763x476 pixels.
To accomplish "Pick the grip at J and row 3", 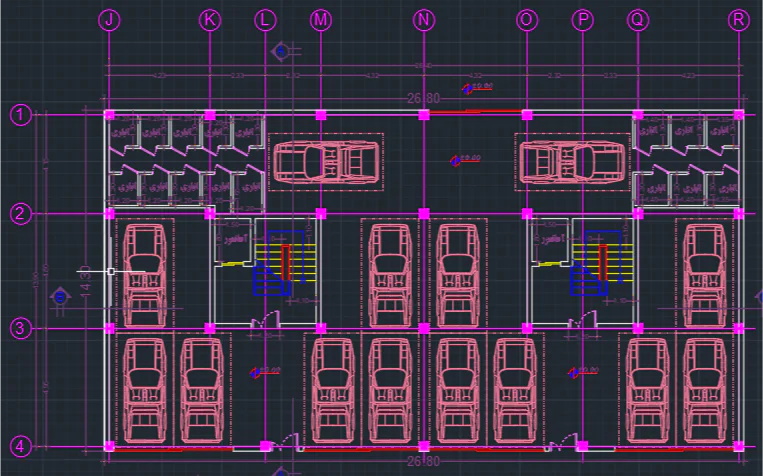I will 110,328.
